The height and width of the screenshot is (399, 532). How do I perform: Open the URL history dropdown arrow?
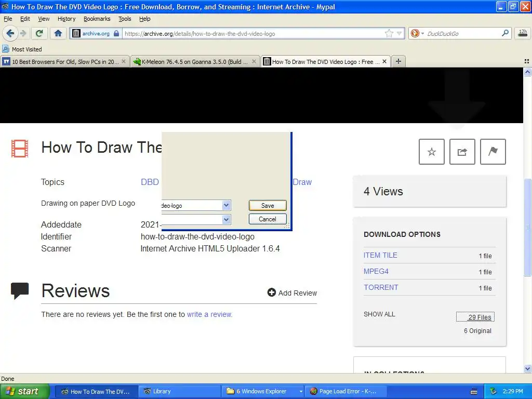click(x=400, y=33)
